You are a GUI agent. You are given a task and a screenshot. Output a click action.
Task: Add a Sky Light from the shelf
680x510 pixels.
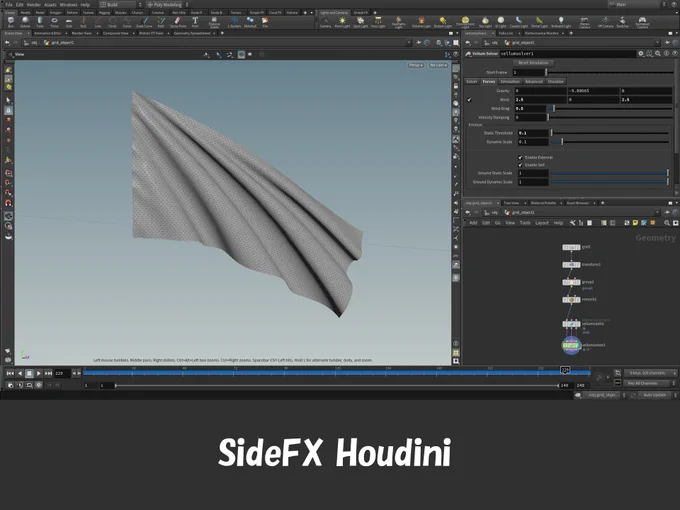click(x=485, y=22)
